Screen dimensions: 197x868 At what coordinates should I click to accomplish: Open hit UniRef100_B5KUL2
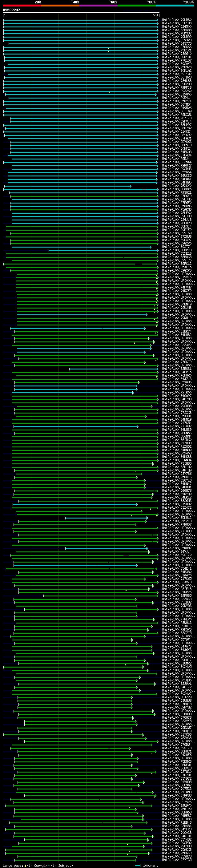click(x=177, y=518)
